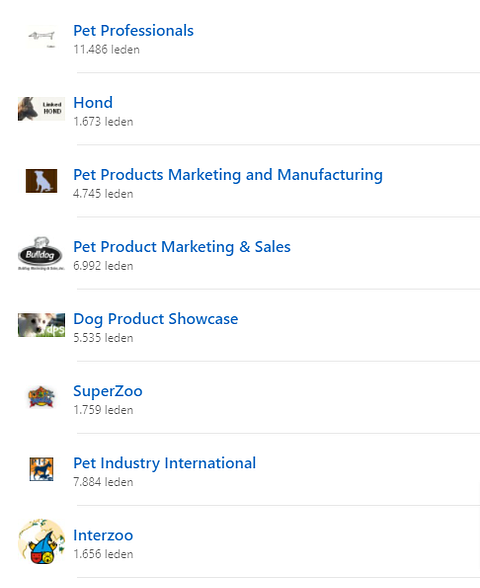Viewport: 480px width, 588px height.
Task: Open the Pet Professionals group link
Action: pyautogui.click(x=134, y=31)
